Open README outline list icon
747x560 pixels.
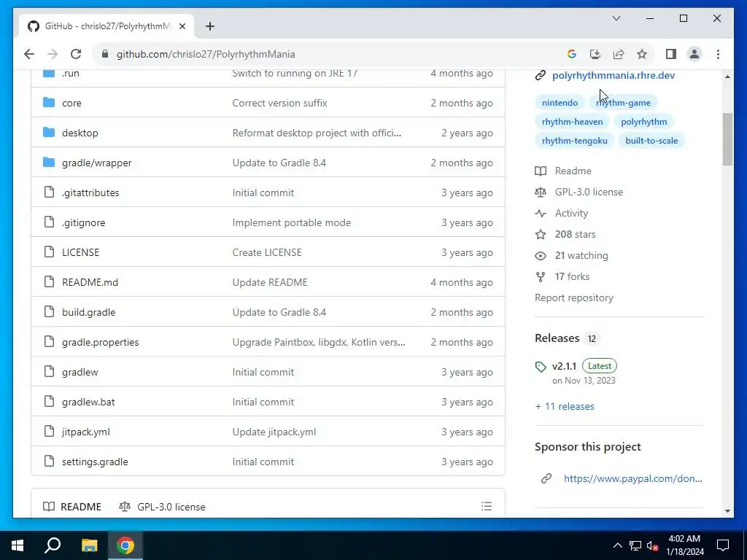(487, 506)
